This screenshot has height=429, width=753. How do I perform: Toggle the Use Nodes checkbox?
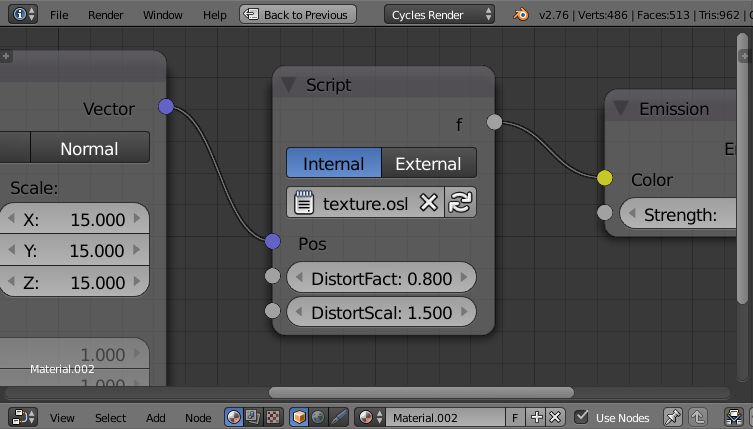pyautogui.click(x=582, y=417)
